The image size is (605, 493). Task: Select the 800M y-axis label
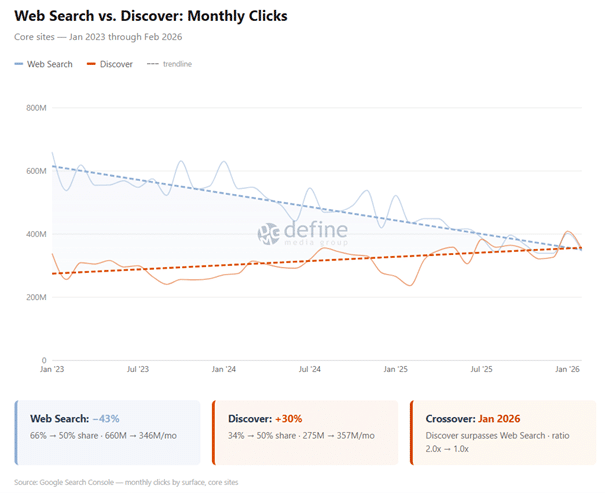(36, 108)
